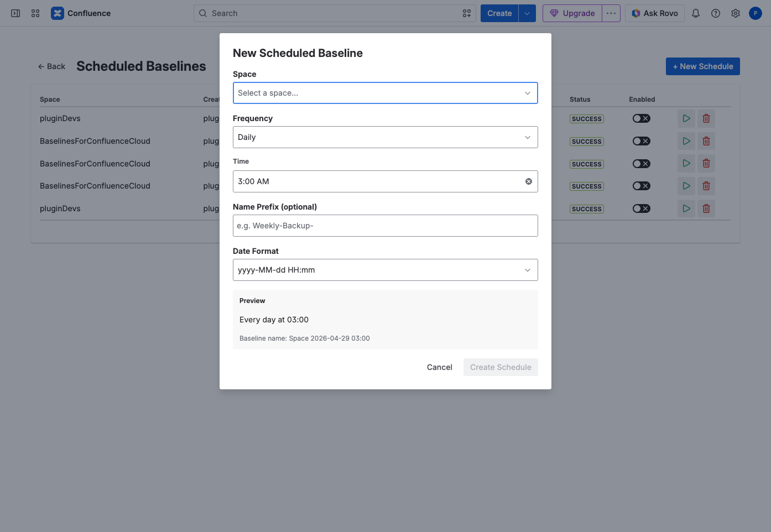Open the Date Format dropdown
The width and height of the screenshot is (771, 532).
(x=385, y=270)
